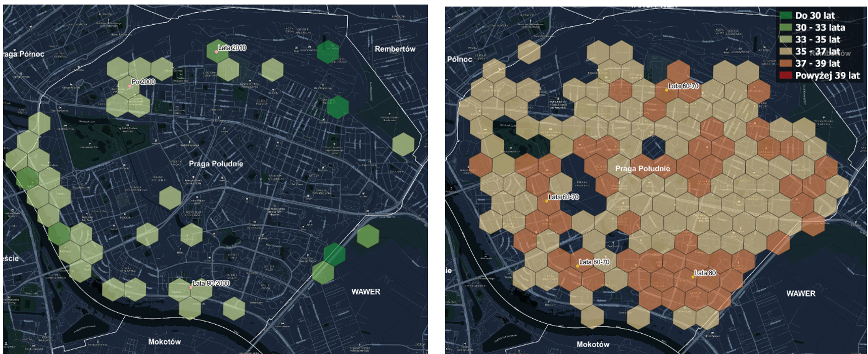The height and width of the screenshot is (354, 868).
Task: Select the WAWER label on the left map
Action: [x=366, y=292]
